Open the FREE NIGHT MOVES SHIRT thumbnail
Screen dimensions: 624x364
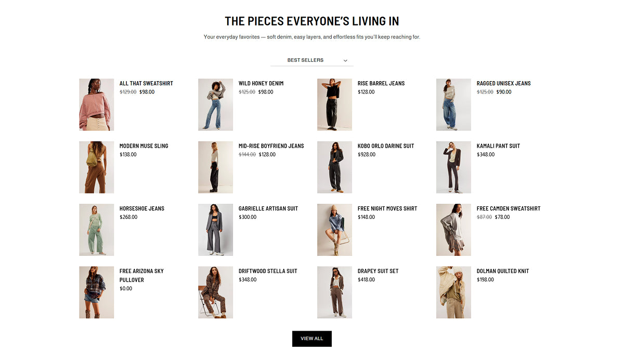[x=334, y=230]
